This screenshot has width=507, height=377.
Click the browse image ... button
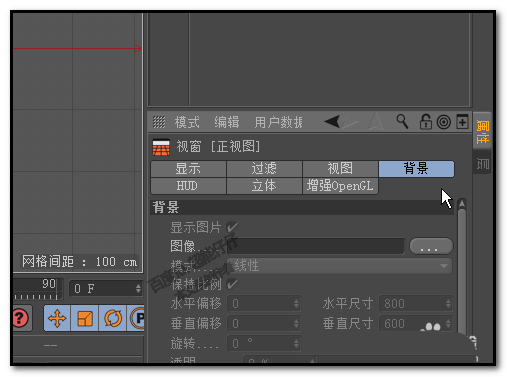click(x=431, y=246)
